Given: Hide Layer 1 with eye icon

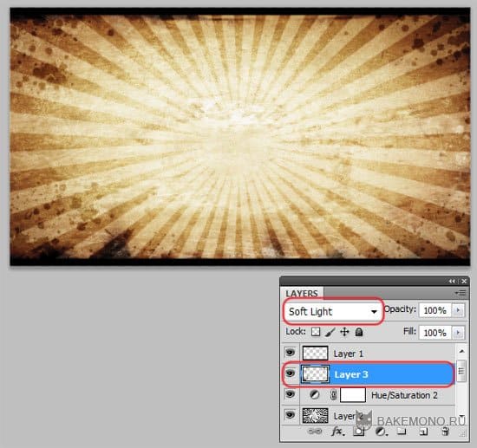Looking at the screenshot, I should (290, 353).
